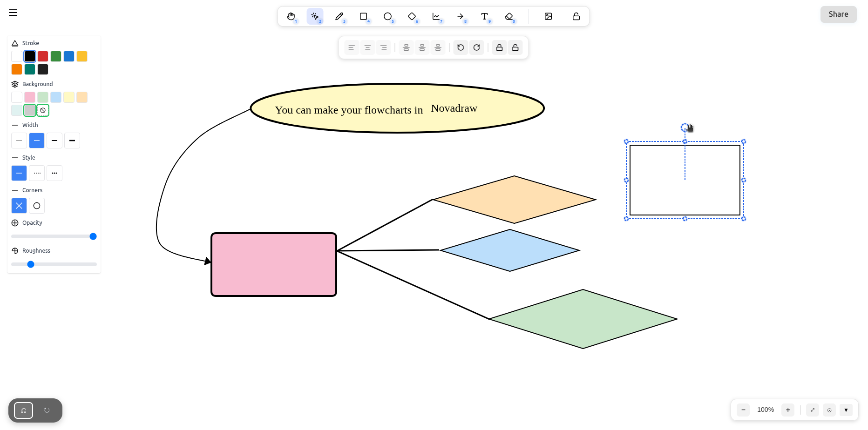This screenshot has height=430, width=868.
Task: Choose dotted stroke style
Action: click(54, 173)
